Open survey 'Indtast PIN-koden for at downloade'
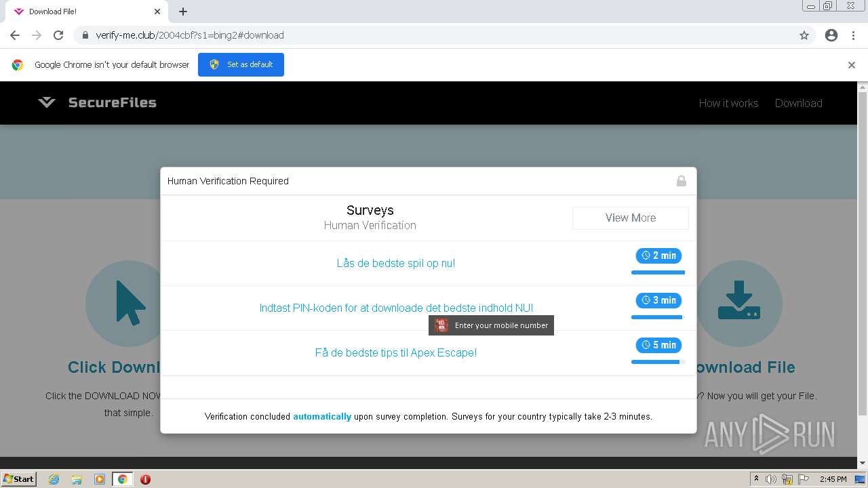868x488 pixels. click(396, 308)
